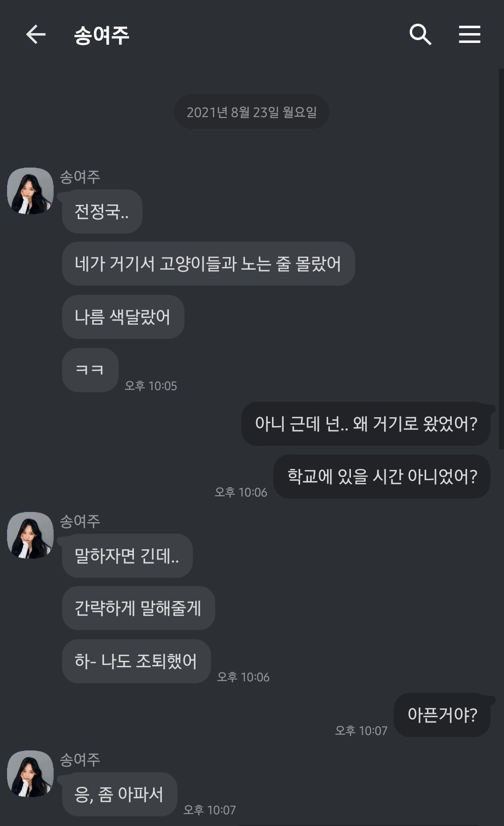Tap the '응, 좀 아파서' message bubble
The height and width of the screenshot is (826, 504).
(119, 794)
